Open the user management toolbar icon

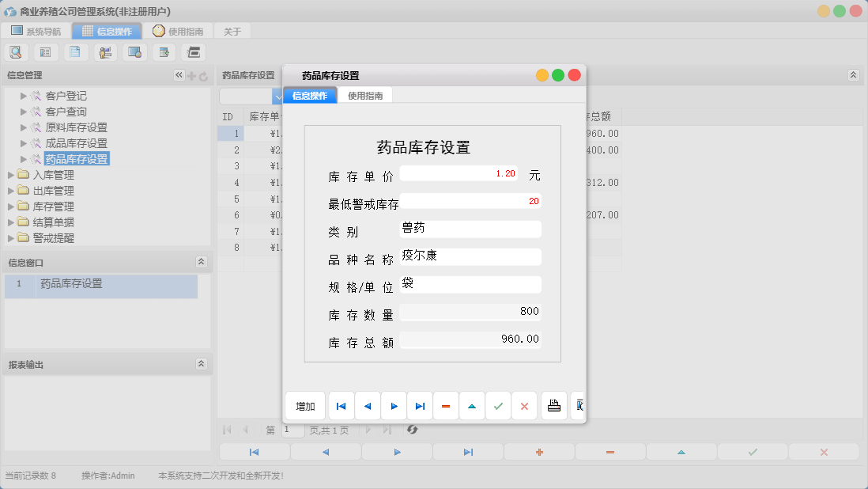[104, 51]
